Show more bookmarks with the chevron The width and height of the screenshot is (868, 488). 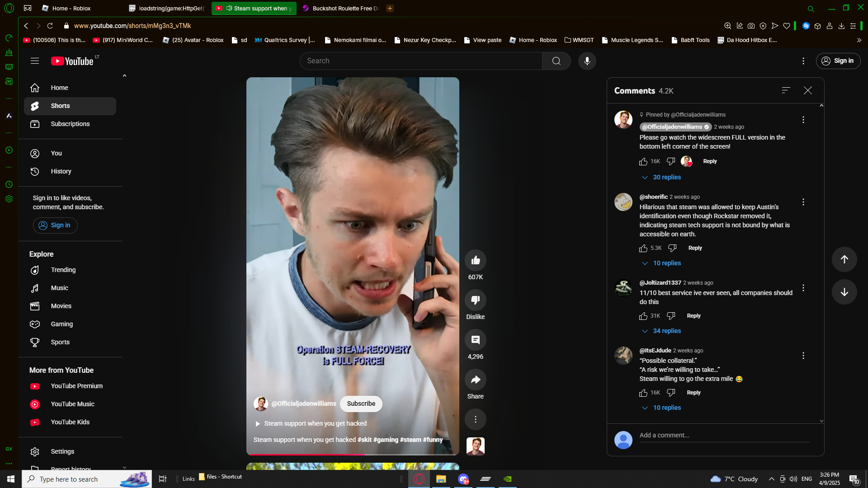coord(859,40)
